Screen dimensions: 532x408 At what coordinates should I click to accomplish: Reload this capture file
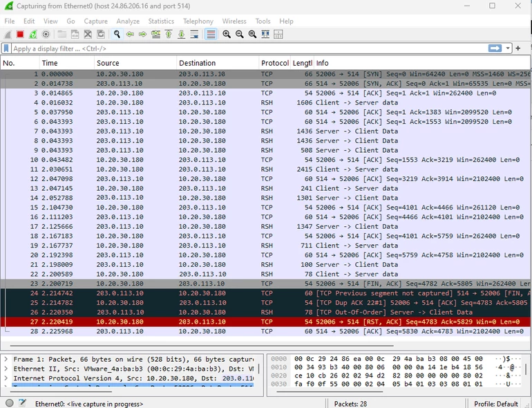[x=101, y=35]
